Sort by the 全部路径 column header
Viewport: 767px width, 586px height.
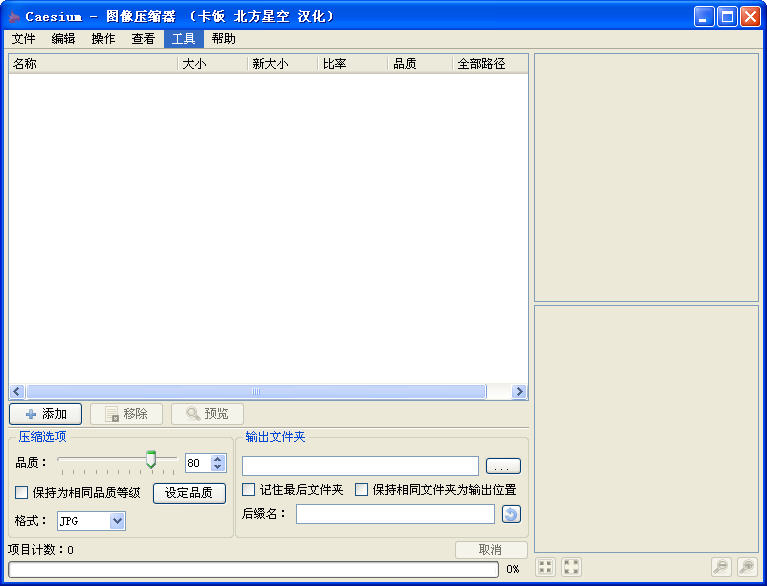point(490,64)
